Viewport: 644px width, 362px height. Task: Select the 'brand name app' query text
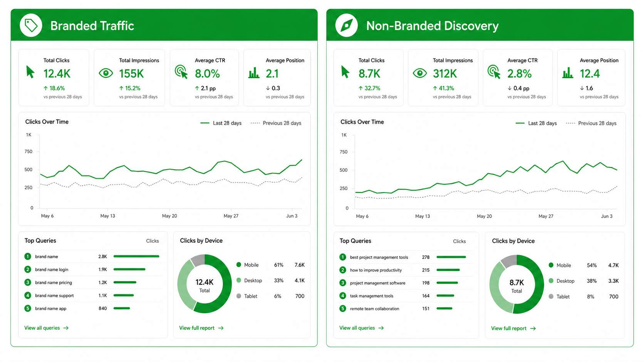[x=50, y=308]
